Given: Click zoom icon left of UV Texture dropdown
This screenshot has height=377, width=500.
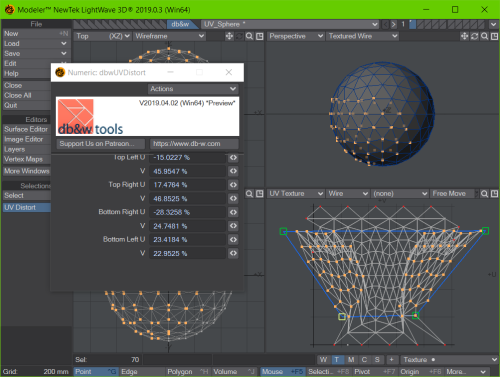Looking at the screenshot, I should click(x=249, y=194).
